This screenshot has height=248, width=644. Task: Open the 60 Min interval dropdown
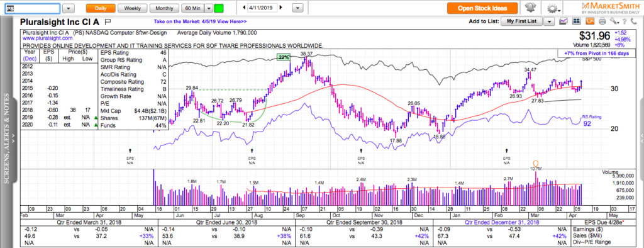click(209, 8)
